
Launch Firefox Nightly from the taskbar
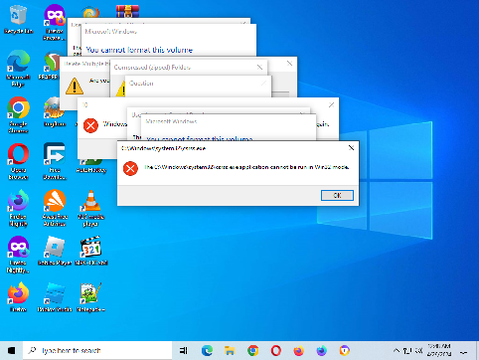coord(321,350)
